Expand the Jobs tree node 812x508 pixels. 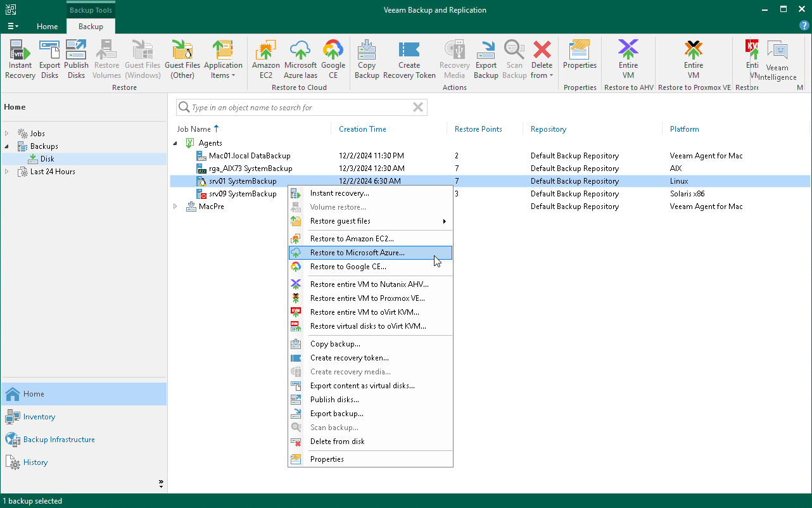click(x=8, y=134)
